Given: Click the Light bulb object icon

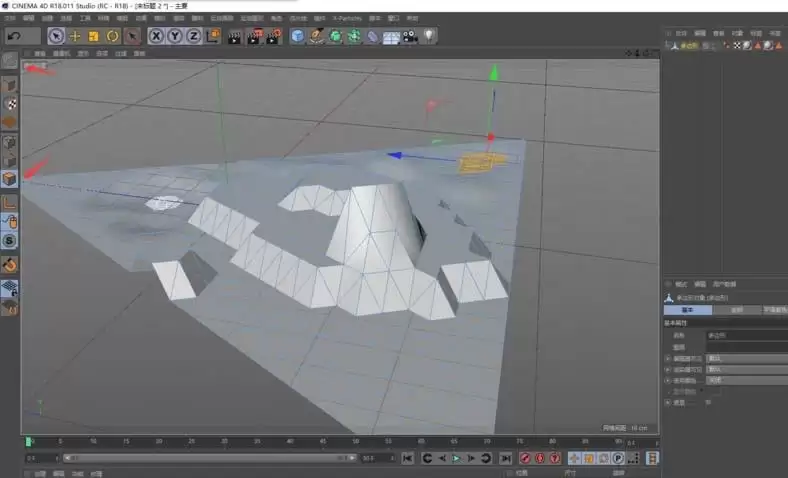Looking at the screenshot, I should pyautogui.click(x=429, y=36).
